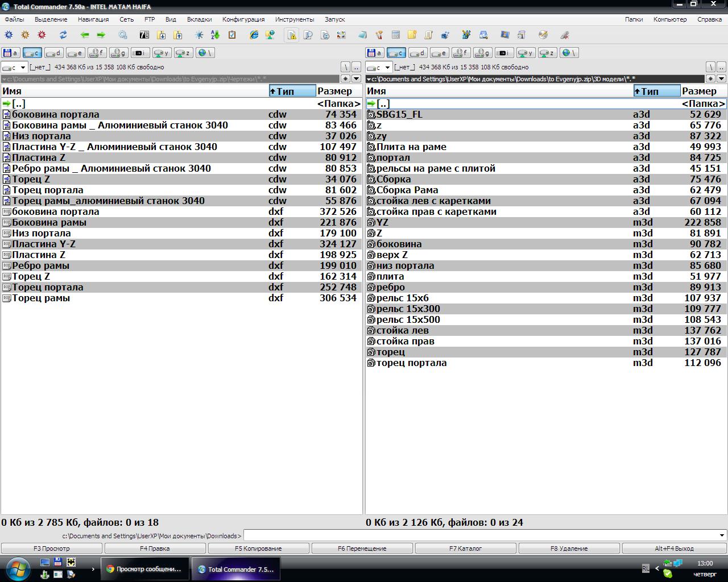This screenshot has width=728, height=582.
Task: Switch right panel to drive d
Action: tap(418, 53)
